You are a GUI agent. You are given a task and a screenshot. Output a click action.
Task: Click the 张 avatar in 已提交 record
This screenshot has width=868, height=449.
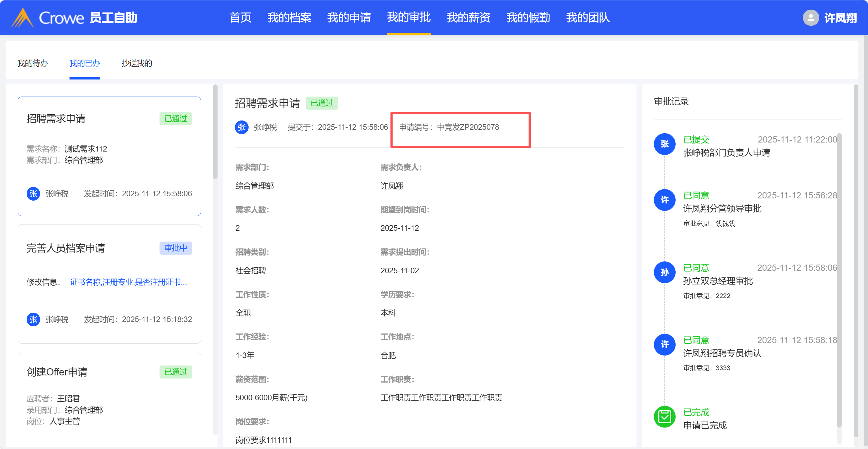pos(664,144)
